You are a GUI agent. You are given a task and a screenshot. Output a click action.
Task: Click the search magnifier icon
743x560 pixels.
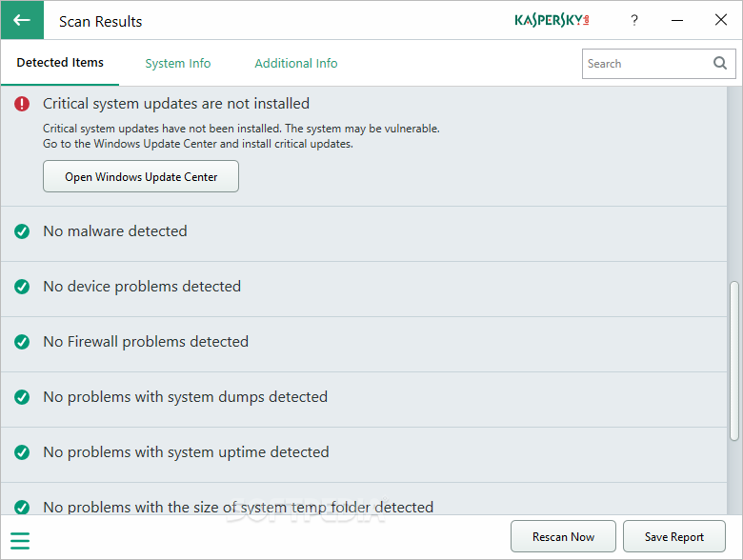point(720,63)
